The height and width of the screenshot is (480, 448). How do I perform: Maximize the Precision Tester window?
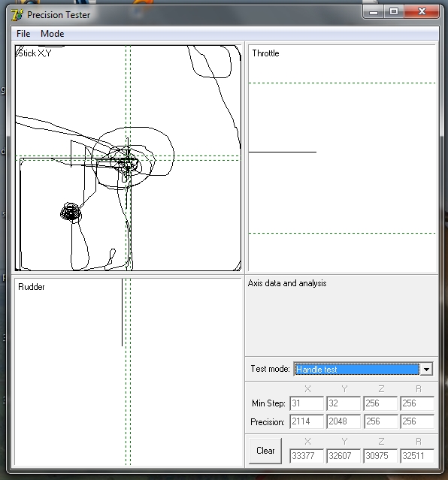pos(394,11)
